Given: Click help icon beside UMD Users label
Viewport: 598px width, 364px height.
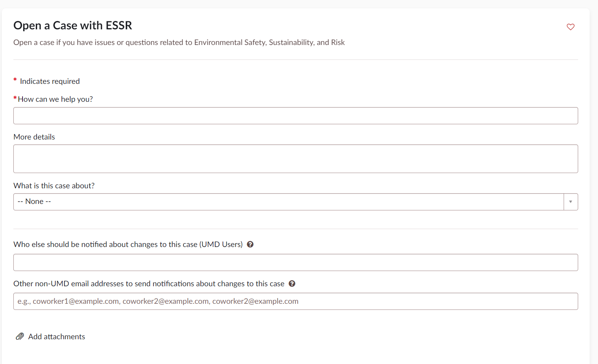Looking at the screenshot, I should (x=250, y=244).
